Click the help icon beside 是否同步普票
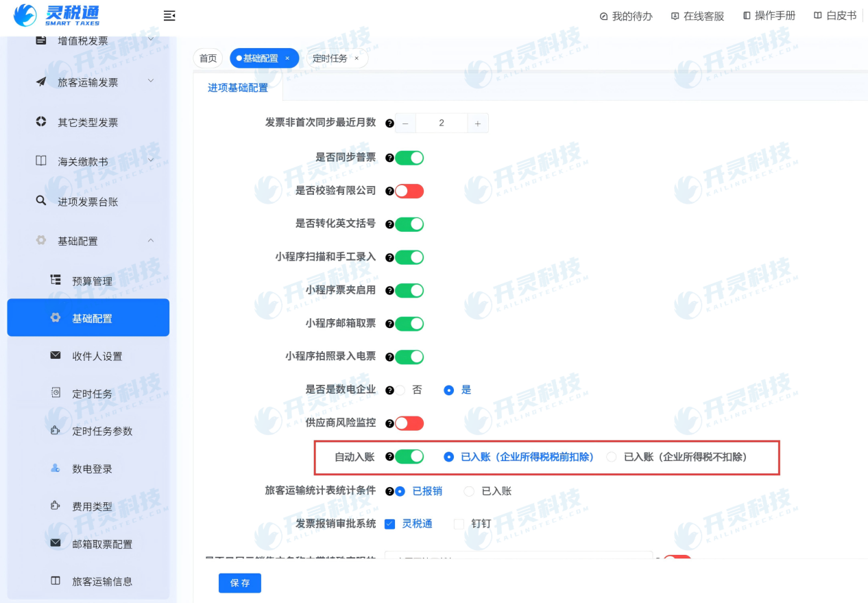 (x=390, y=158)
